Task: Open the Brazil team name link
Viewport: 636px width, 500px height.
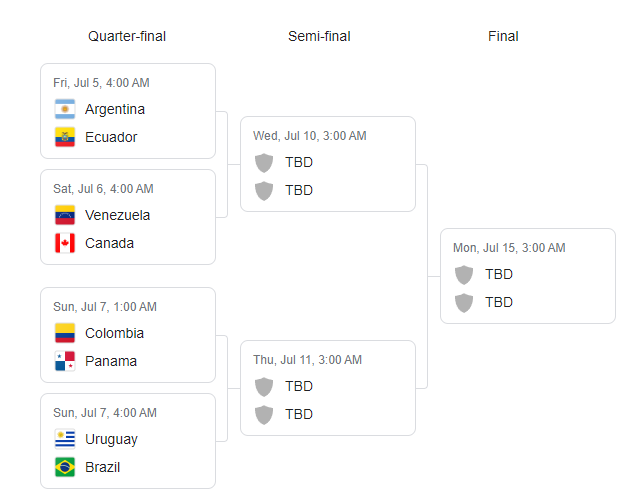Action: coord(103,467)
